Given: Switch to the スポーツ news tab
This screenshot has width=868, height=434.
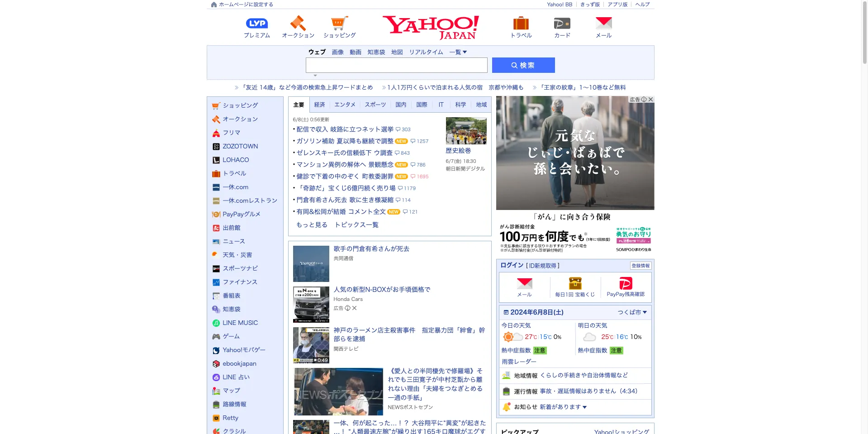Looking at the screenshot, I should tap(375, 105).
